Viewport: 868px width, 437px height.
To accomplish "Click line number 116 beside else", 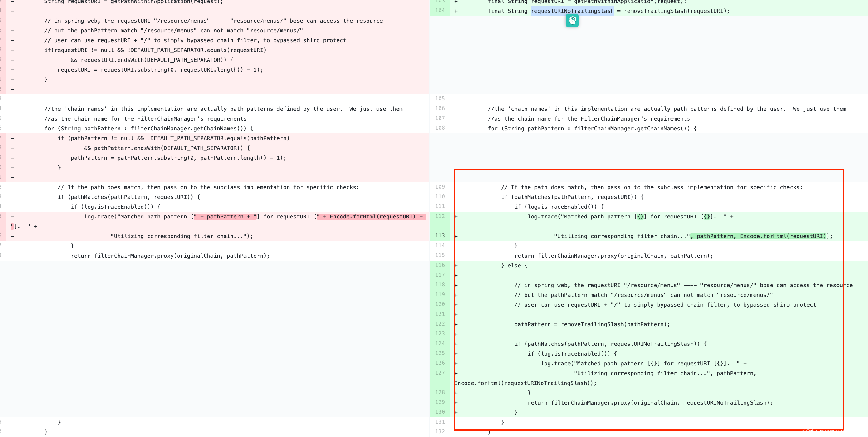I will [x=440, y=265].
